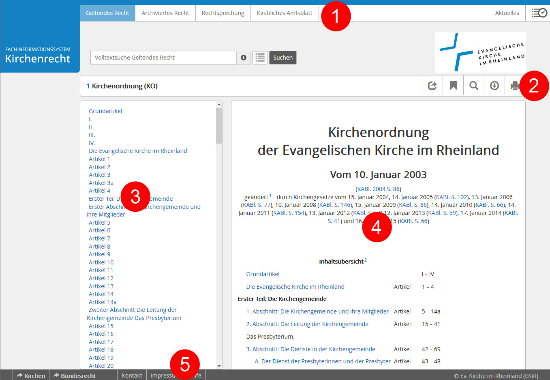Bookmark the Kirchenordnung document
The height and width of the screenshot is (380, 550).
pos(453,86)
